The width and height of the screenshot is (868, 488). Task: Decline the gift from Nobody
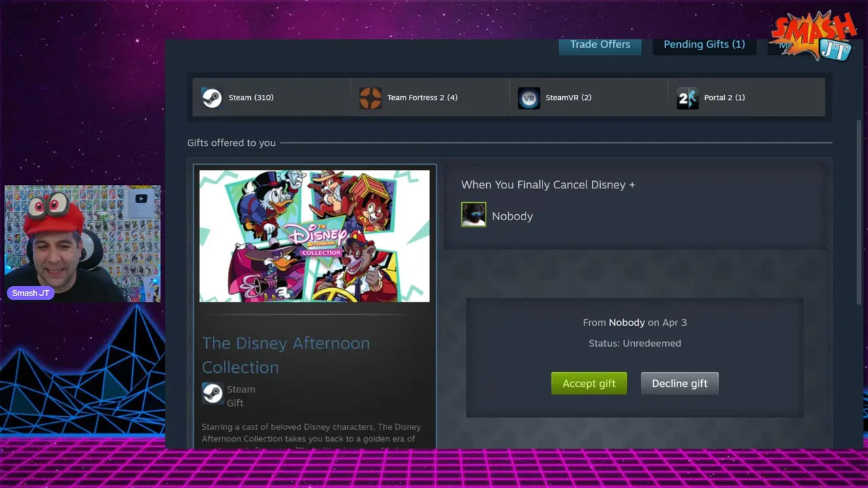(x=679, y=384)
